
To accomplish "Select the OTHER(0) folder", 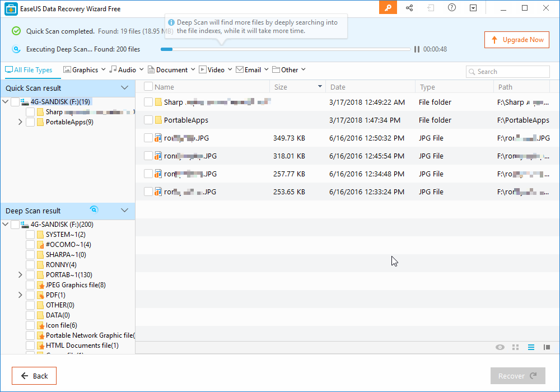I will point(60,305).
